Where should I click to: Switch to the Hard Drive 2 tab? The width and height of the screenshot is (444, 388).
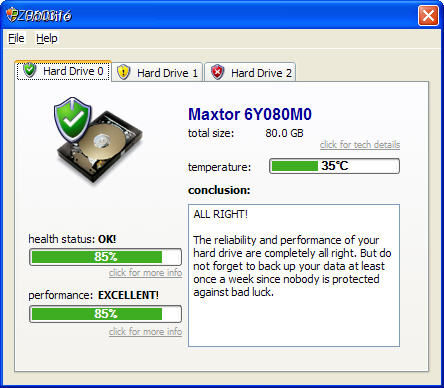pos(250,72)
